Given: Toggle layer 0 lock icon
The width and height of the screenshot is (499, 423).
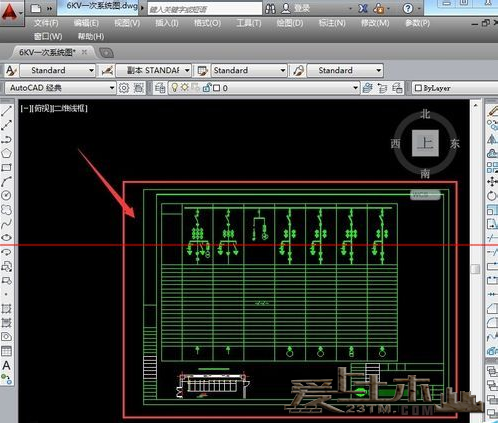Looking at the screenshot, I should (206, 88).
